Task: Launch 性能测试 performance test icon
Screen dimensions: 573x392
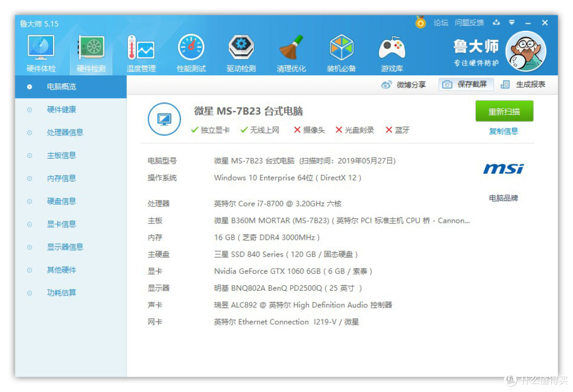Action: (x=191, y=53)
